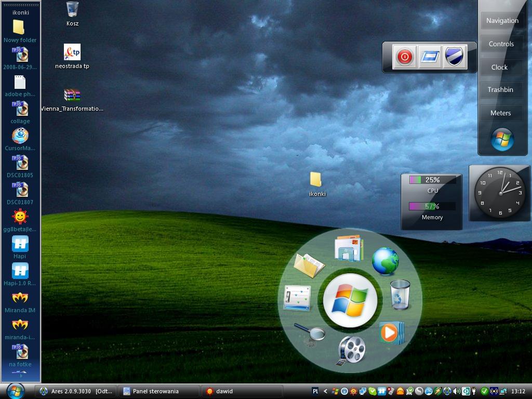The height and width of the screenshot is (399, 532).
Task: Open the Start menu orb
Action: [x=15, y=391]
